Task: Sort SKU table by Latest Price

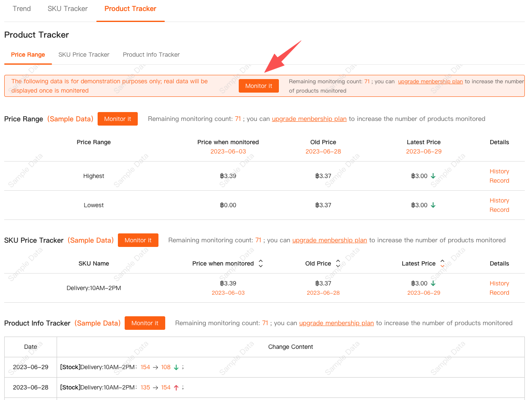Action: tap(442, 263)
